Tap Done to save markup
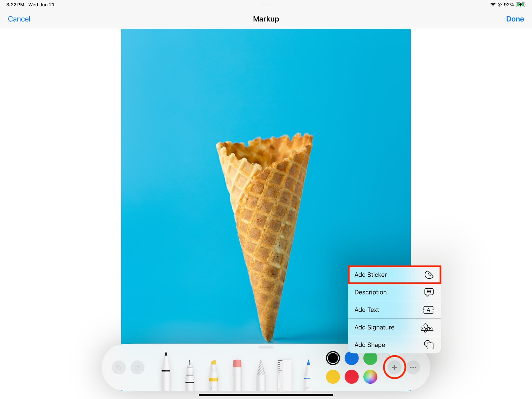The image size is (532, 399). point(515,19)
